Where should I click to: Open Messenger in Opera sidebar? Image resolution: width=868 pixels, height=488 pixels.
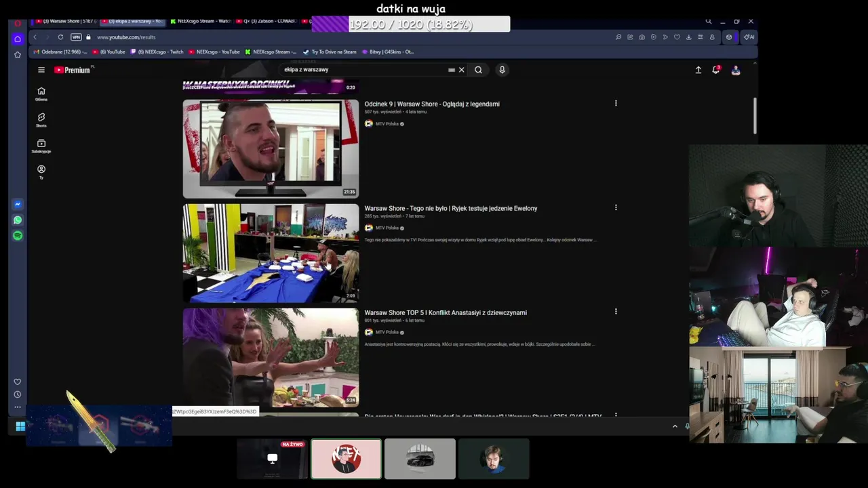18,204
